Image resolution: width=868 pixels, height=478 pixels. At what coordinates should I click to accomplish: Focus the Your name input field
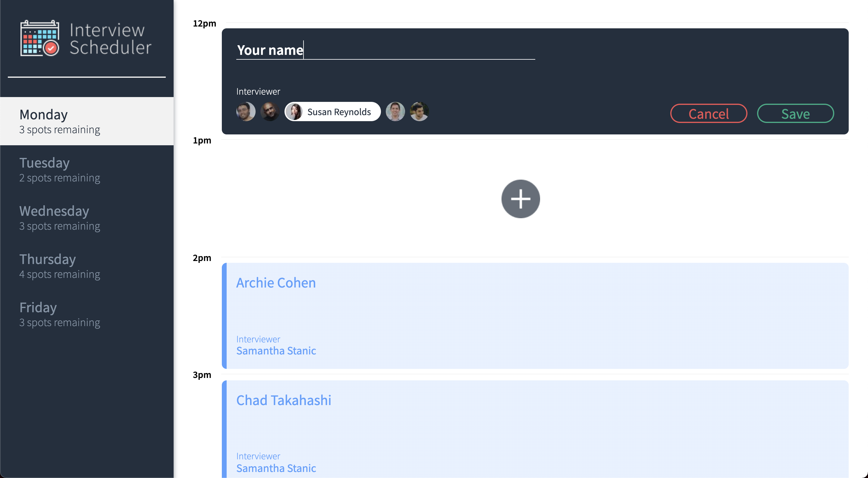(x=385, y=50)
